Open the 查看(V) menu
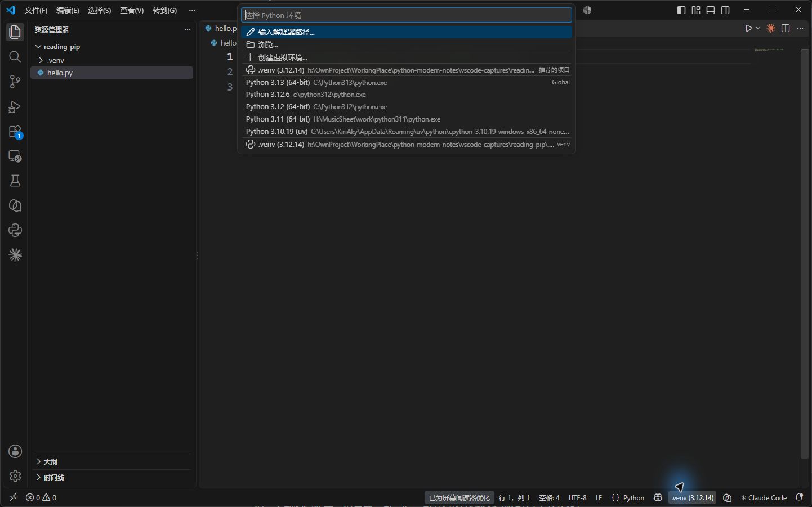Image resolution: width=812 pixels, height=507 pixels. pos(132,10)
